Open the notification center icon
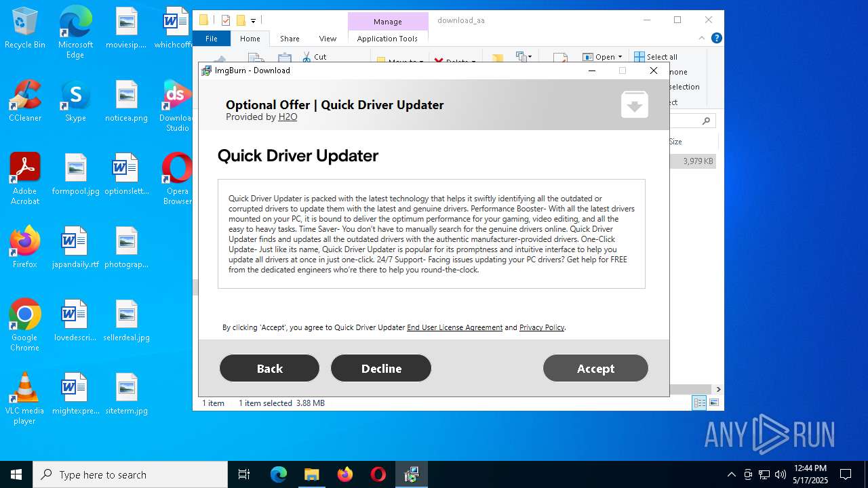Viewport: 868px width, 488px height. (x=846, y=474)
